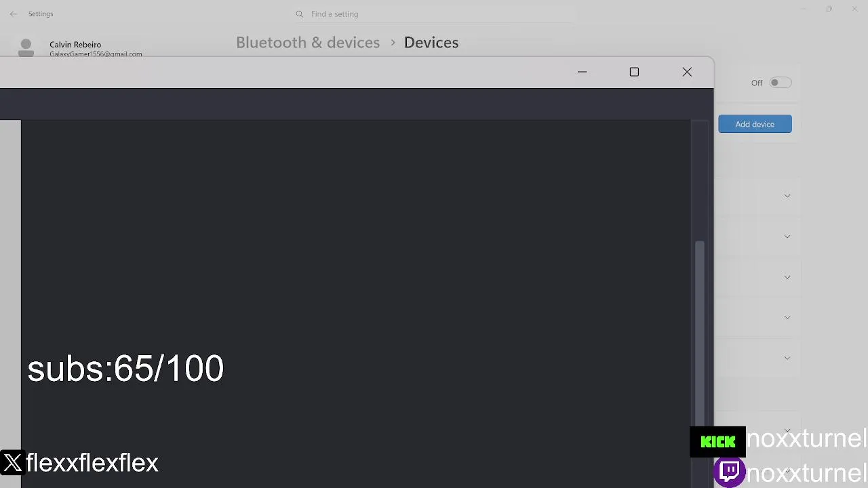Expand the second chevron in the device list
This screenshot has width=868, height=488.
tap(787, 237)
